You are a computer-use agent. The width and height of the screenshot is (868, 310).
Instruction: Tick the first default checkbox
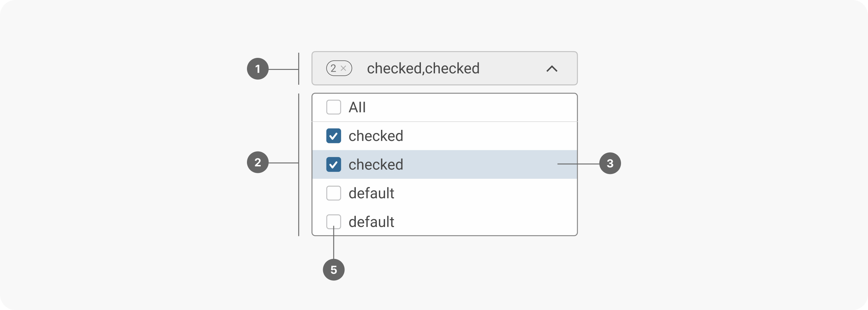pyautogui.click(x=333, y=193)
